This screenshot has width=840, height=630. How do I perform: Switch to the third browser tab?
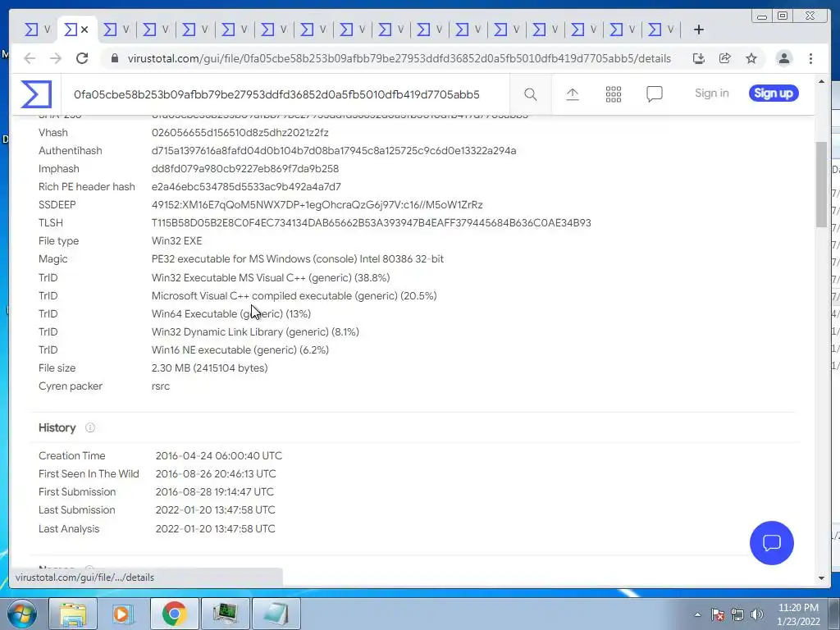click(116, 30)
